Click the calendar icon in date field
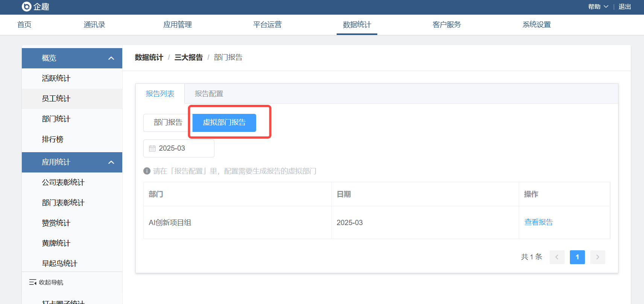Screen dimensions: 644x304 coord(152,148)
